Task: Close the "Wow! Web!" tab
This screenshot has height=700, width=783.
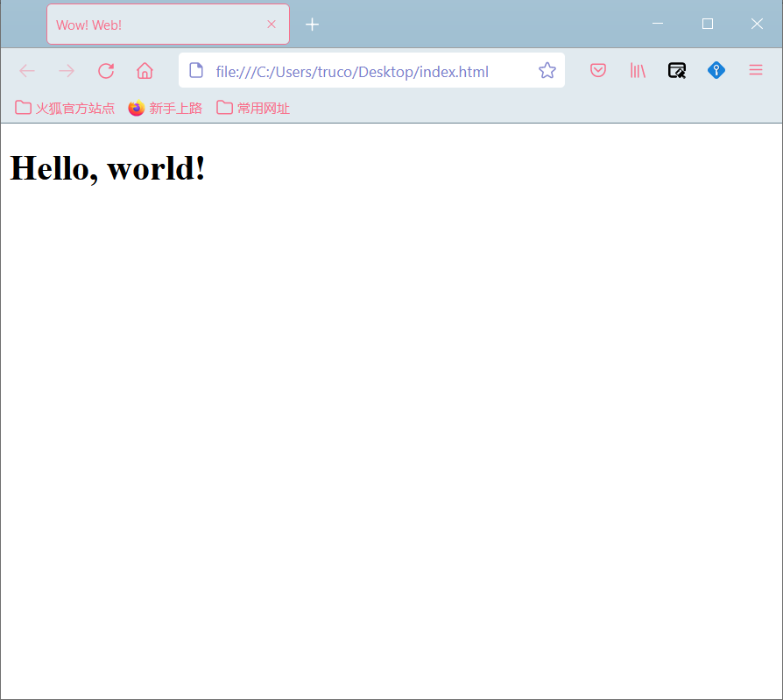Action: [x=272, y=25]
